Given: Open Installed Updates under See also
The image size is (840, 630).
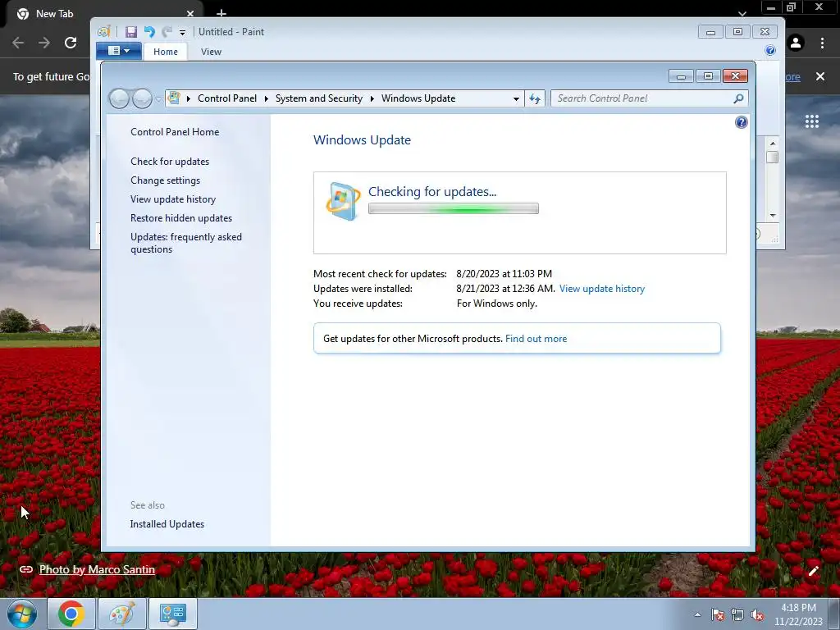Looking at the screenshot, I should pos(167,524).
